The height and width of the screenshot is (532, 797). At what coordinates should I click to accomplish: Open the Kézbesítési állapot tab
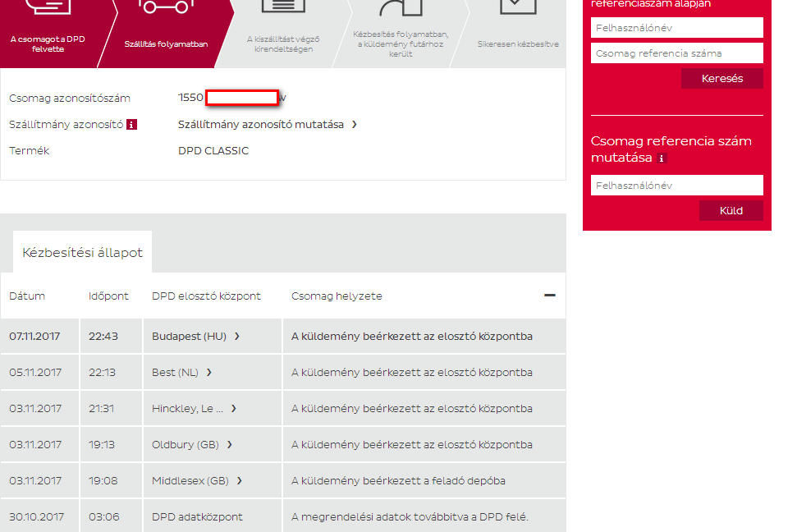pyautogui.click(x=82, y=252)
